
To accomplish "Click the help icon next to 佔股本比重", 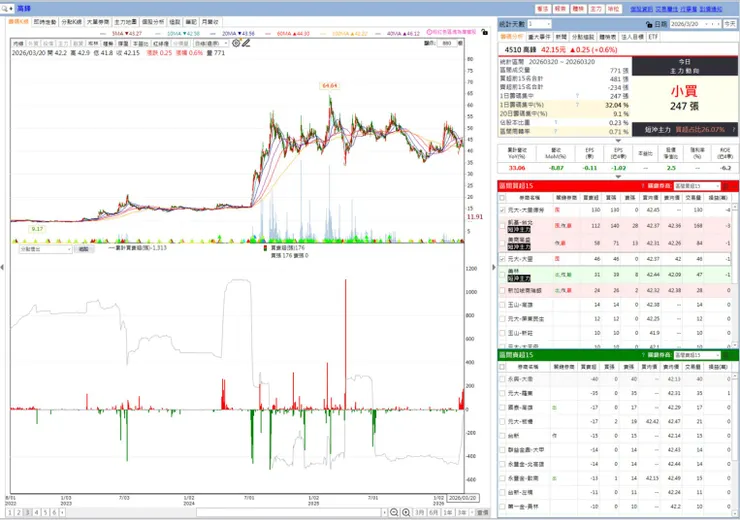I will (557, 122).
